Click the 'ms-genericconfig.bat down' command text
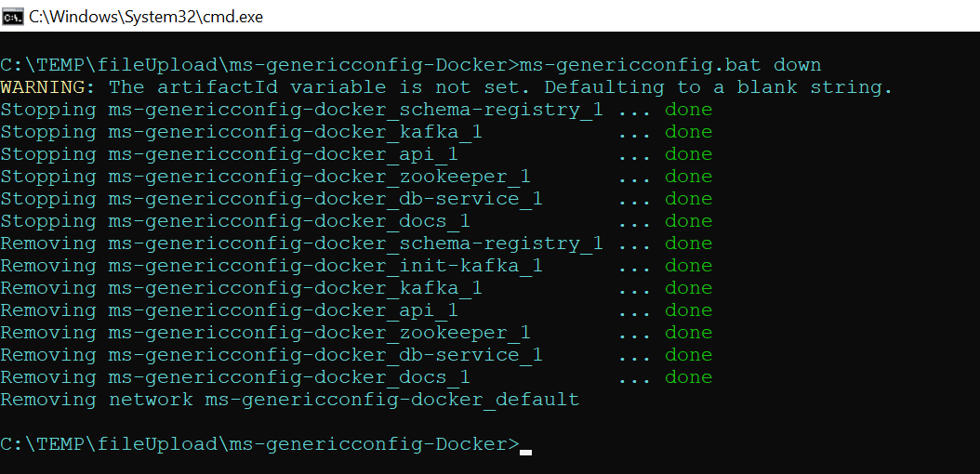This screenshot has width=980, height=474. pos(669,65)
